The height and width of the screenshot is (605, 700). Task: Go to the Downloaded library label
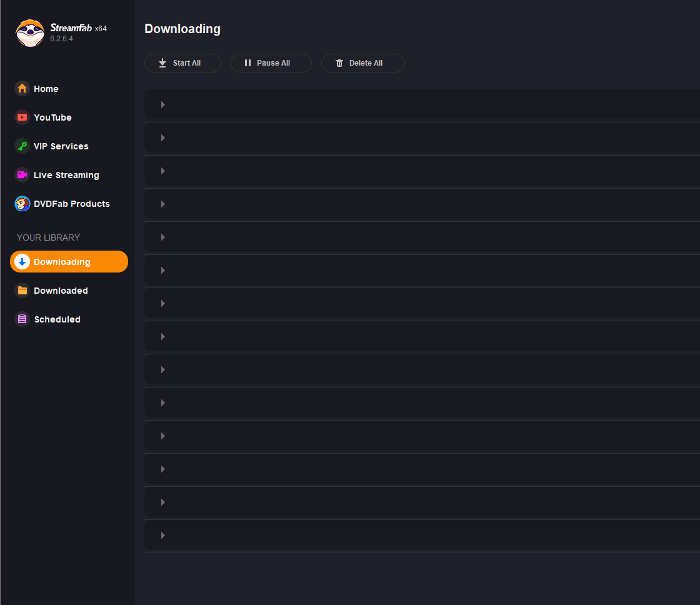[x=61, y=291]
